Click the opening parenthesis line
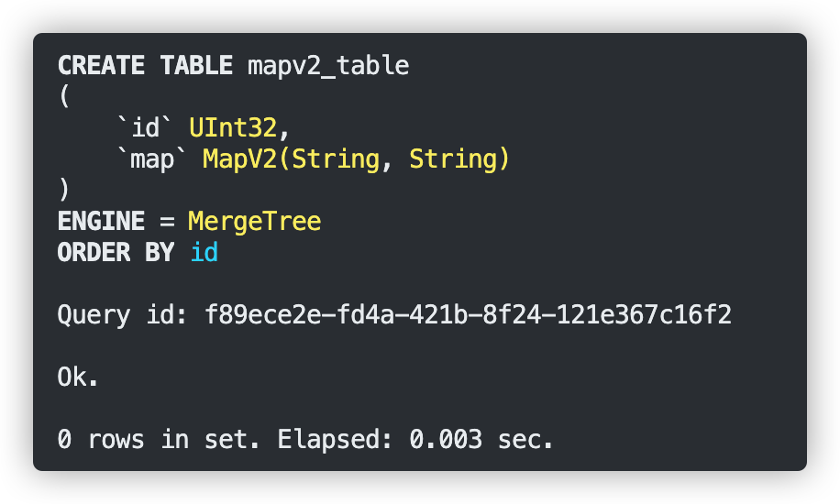Screen dimensions: 840x504 tap(63, 97)
